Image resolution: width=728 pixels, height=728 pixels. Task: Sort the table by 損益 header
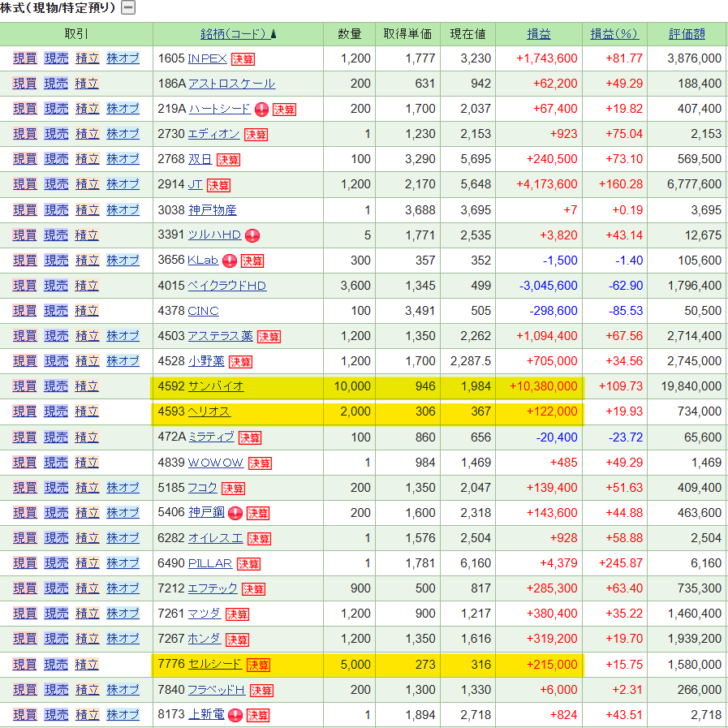[538, 34]
